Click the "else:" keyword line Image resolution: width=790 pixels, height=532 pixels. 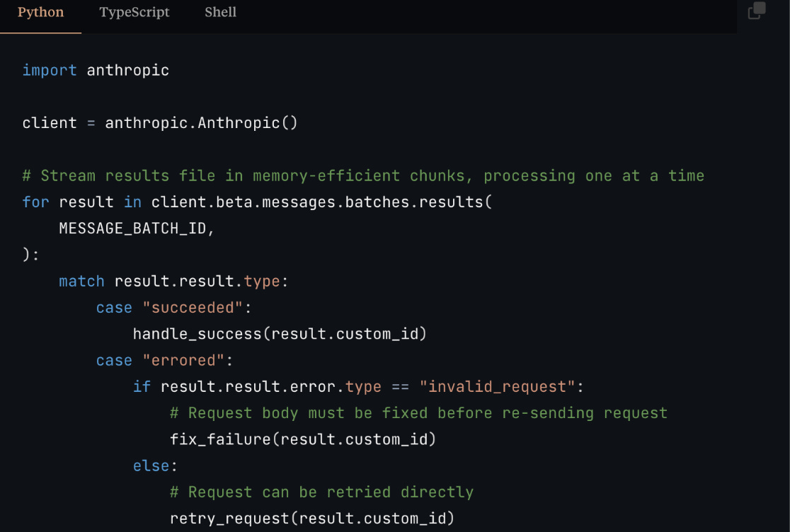tap(155, 466)
